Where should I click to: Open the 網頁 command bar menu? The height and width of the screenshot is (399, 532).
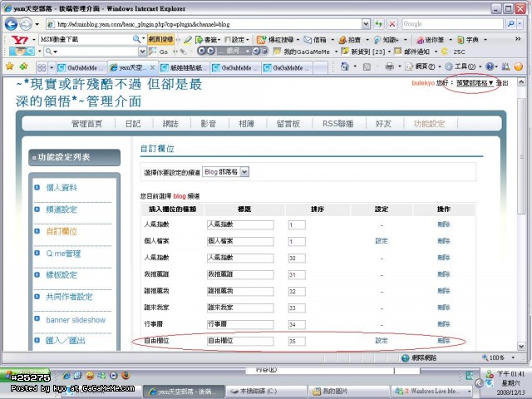coord(424,66)
